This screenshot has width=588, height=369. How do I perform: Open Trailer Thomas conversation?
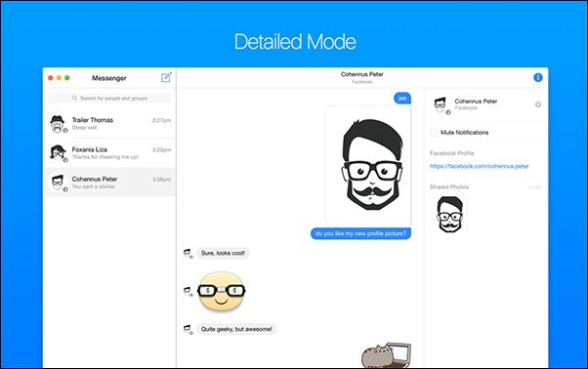(x=109, y=124)
